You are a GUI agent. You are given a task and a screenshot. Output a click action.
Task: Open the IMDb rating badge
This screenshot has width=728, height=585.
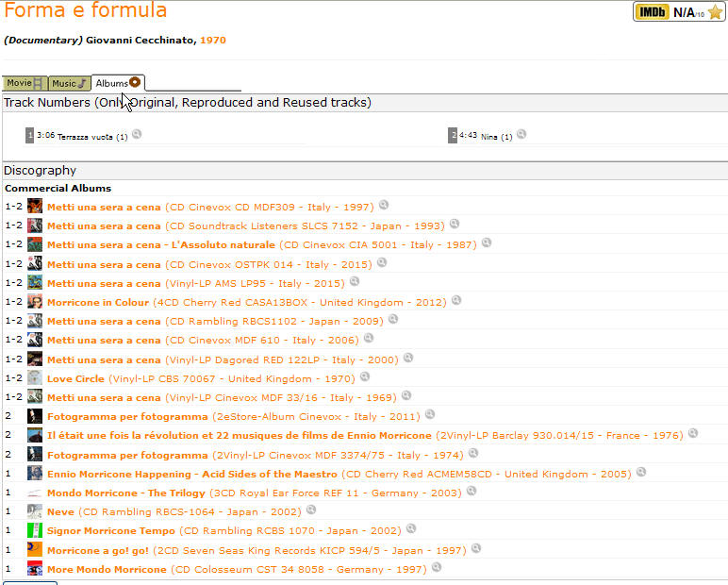[x=679, y=11]
